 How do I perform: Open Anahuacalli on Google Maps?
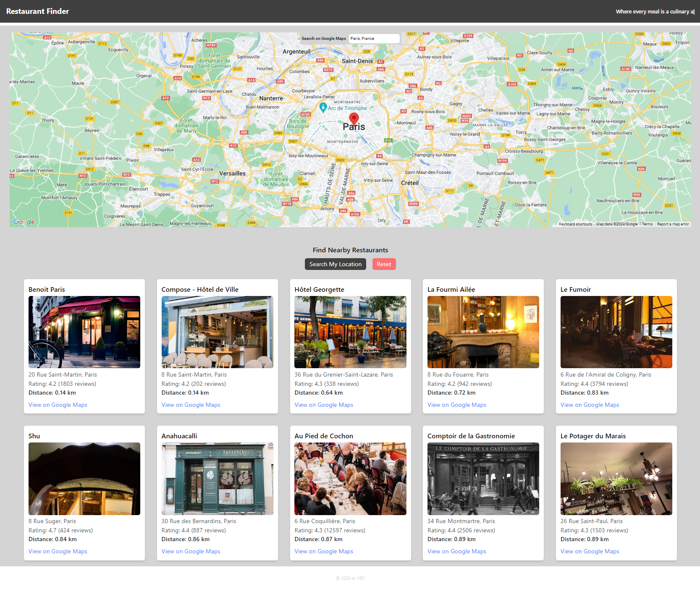click(191, 551)
